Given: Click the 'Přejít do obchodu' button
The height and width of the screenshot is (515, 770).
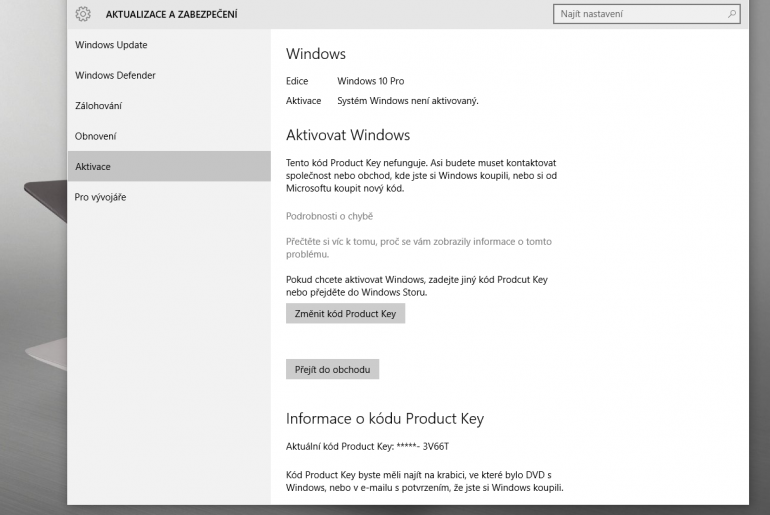Looking at the screenshot, I should [332, 369].
